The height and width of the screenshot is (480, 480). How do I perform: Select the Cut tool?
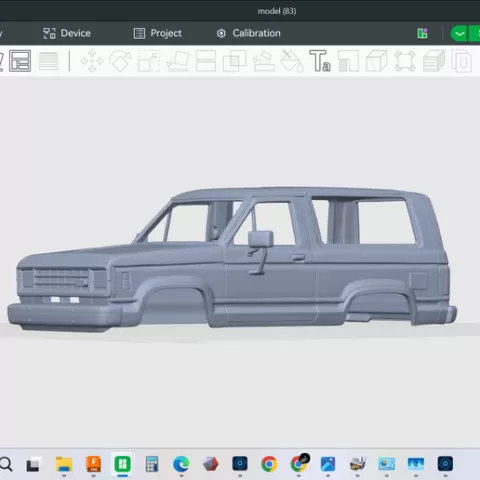[206, 61]
